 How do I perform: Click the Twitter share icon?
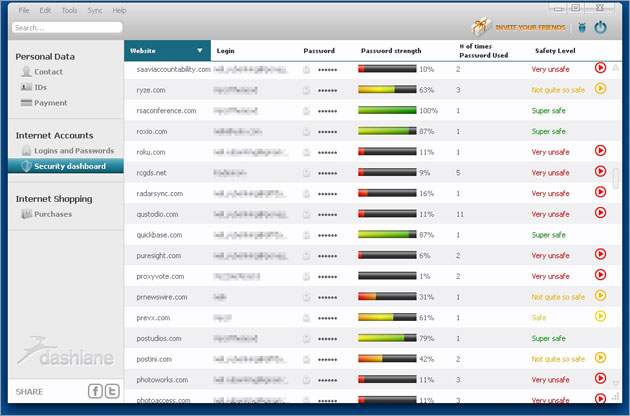[x=112, y=391]
